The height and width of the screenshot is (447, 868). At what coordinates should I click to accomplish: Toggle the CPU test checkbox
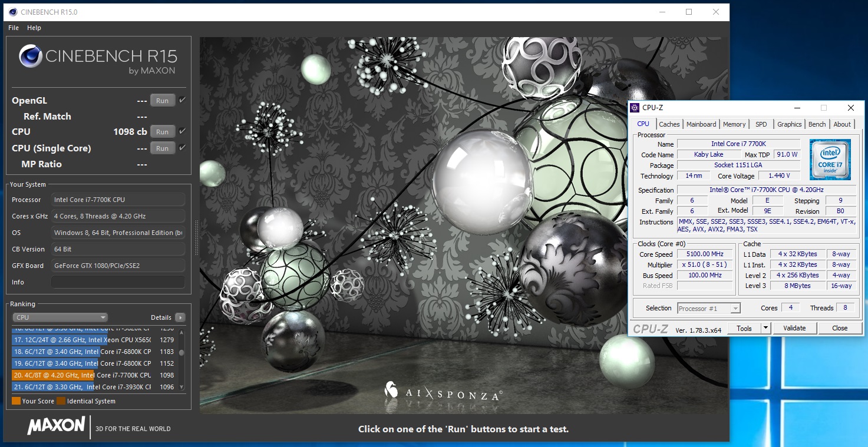[x=183, y=131]
